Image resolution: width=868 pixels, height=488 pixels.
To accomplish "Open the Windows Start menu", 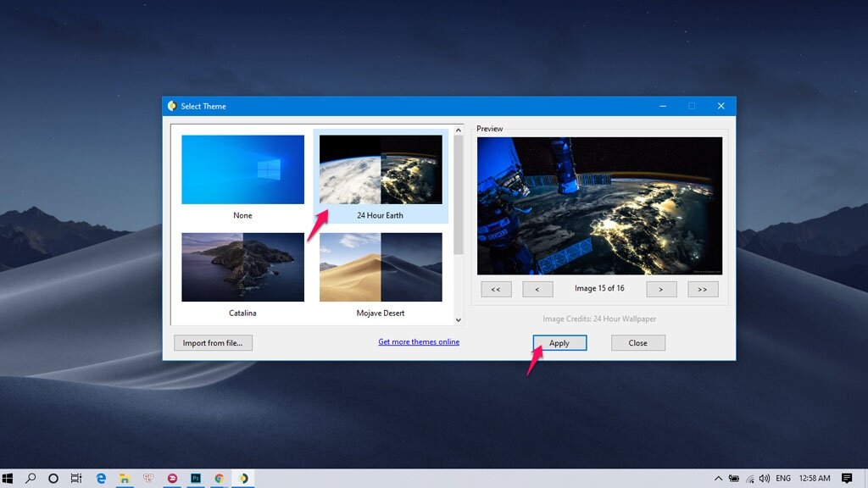I will point(7,478).
